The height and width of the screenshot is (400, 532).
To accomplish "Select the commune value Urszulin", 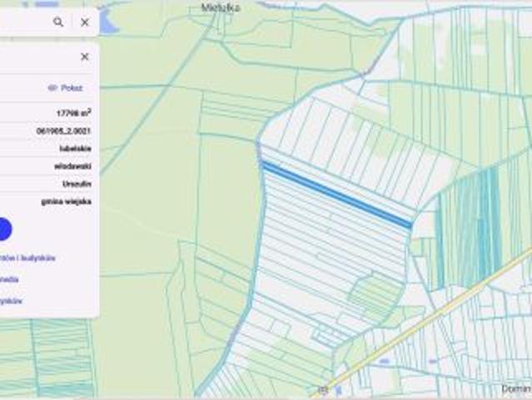I will coord(77,183).
